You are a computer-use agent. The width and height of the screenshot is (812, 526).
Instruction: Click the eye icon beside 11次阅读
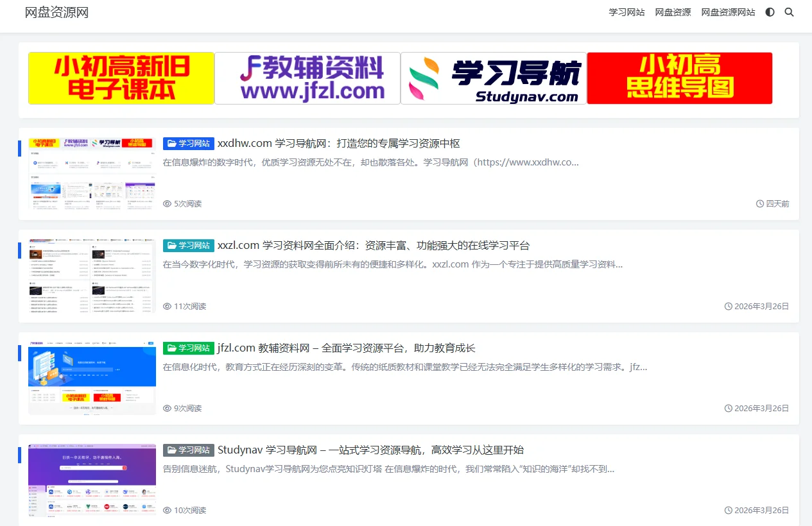coord(167,306)
